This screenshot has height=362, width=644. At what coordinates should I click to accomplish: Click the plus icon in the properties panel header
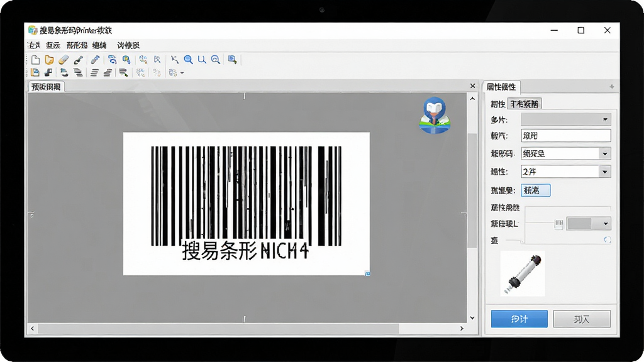pos(611,87)
